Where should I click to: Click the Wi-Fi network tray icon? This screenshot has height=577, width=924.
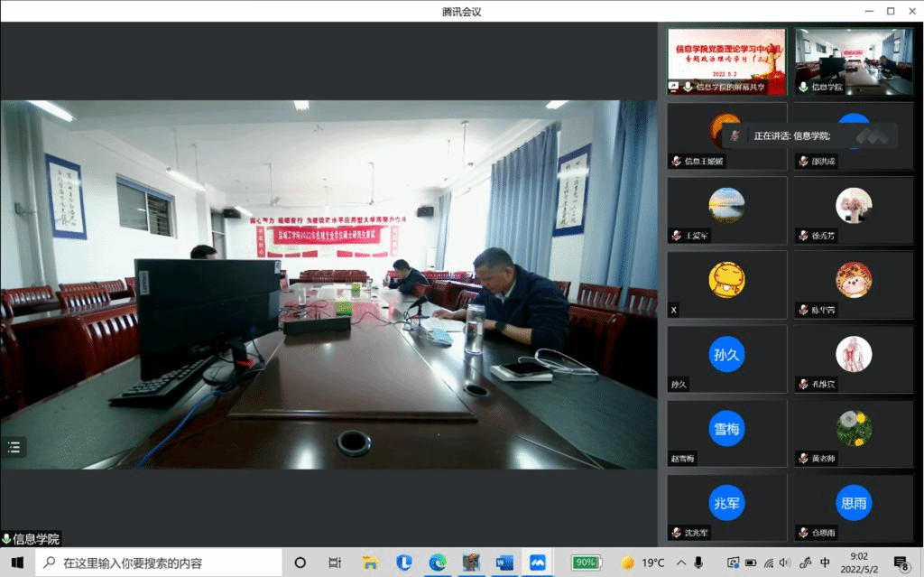[768, 563]
